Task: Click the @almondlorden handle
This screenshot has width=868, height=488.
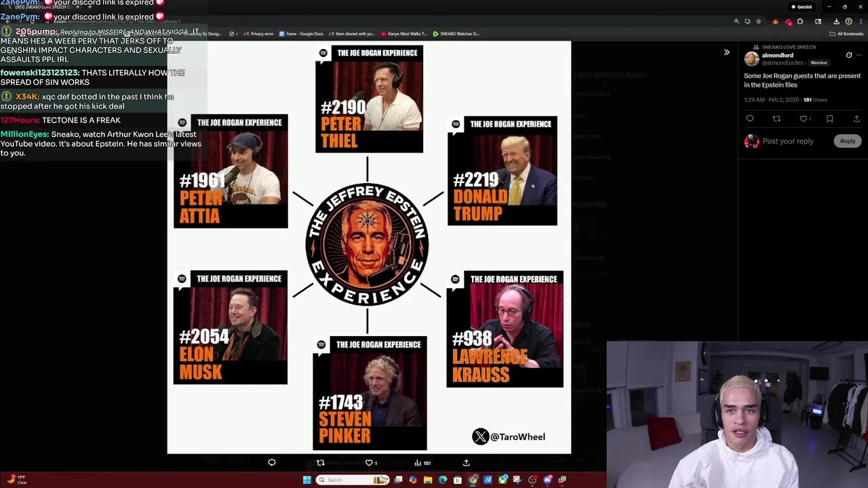Action: pyautogui.click(x=783, y=62)
